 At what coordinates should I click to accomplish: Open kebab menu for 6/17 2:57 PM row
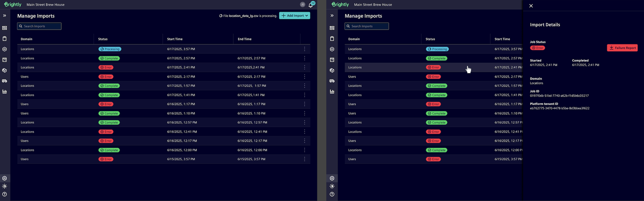tap(305, 58)
